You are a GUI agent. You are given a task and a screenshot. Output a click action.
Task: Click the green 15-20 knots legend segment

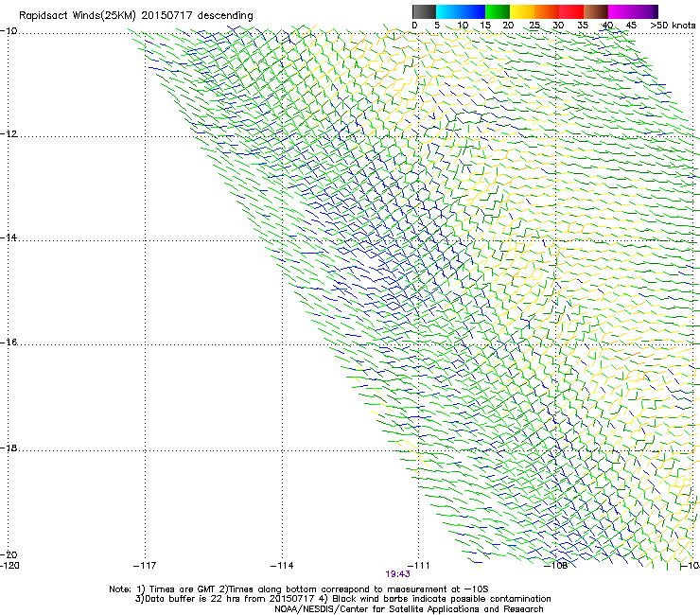(x=498, y=11)
